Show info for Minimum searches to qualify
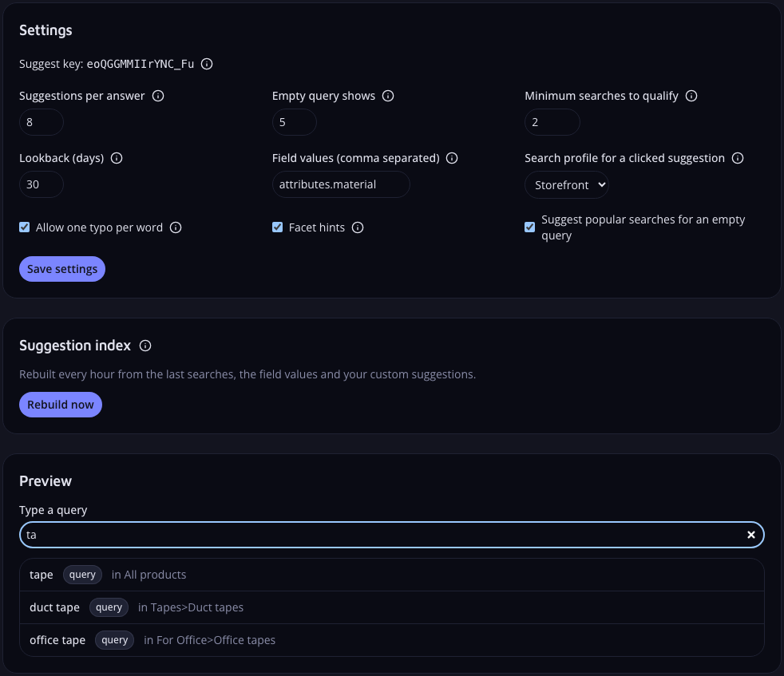Viewport: 784px width, 676px height. click(691, 96)
